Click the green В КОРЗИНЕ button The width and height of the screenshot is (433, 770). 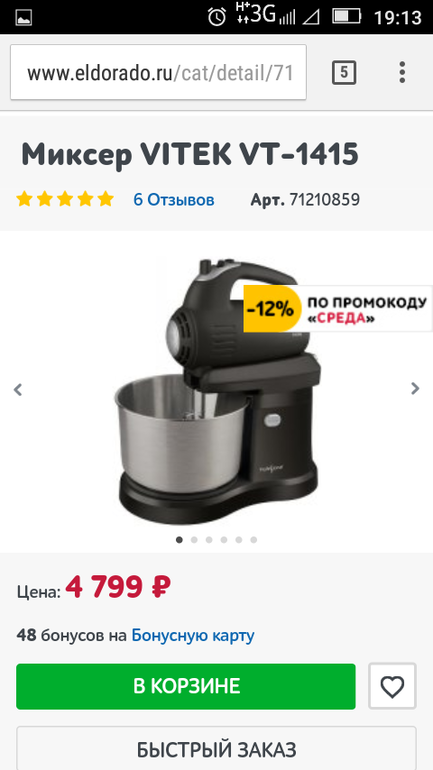[186, 686]
